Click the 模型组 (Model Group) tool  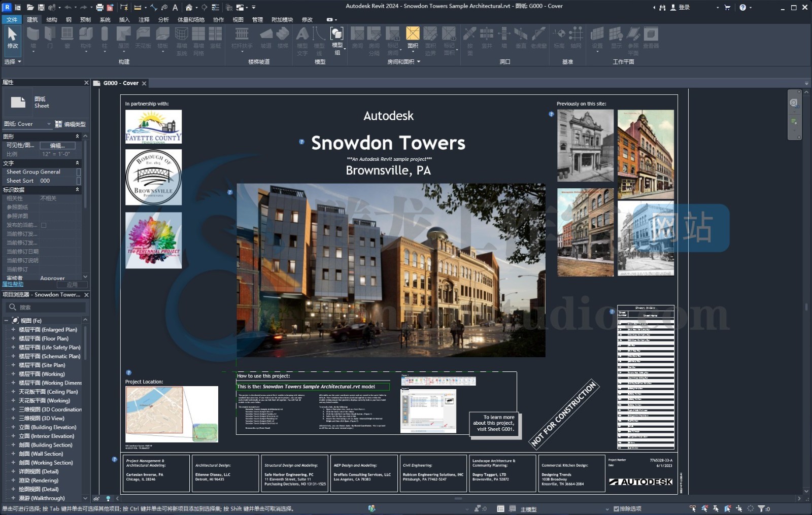pyautogui.click(x=337, y=40)
